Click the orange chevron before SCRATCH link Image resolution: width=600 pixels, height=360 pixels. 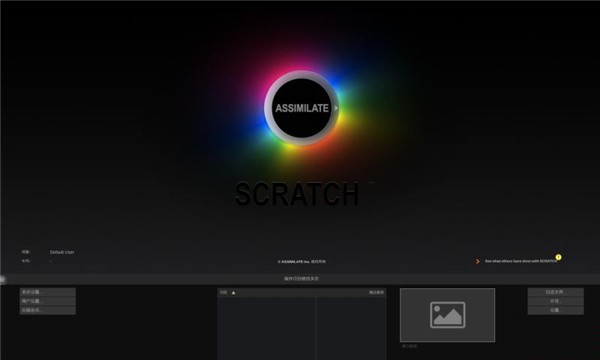coord(478,261)
